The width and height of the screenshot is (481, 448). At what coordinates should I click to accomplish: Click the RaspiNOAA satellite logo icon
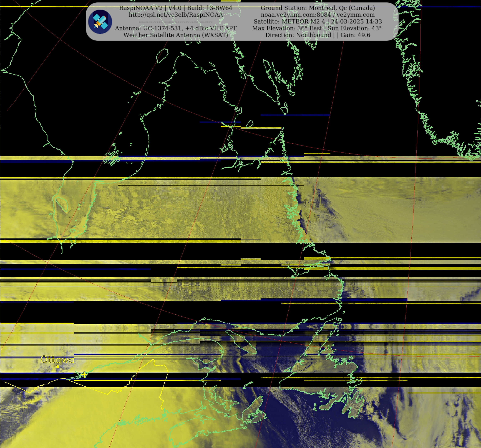(100, 22)
